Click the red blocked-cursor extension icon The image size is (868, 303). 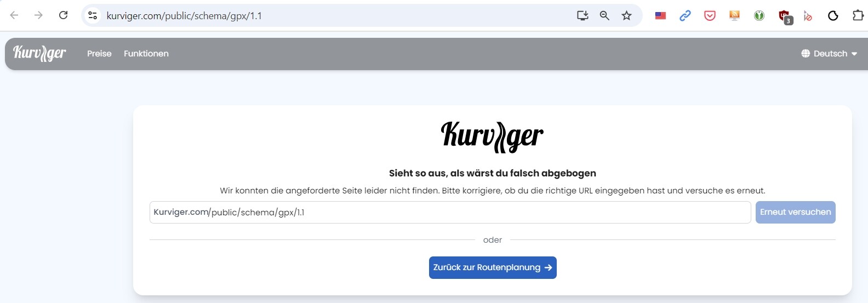pos(808,16)
